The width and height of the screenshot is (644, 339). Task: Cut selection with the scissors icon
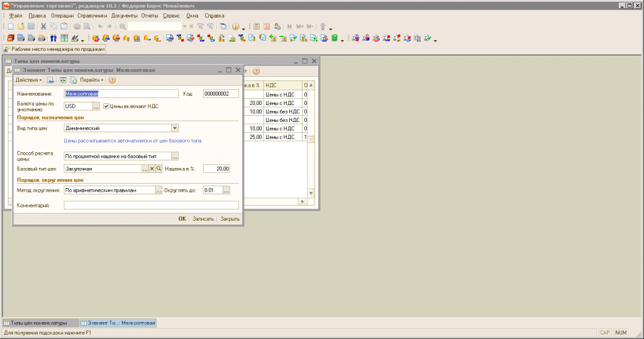point(43,26)
